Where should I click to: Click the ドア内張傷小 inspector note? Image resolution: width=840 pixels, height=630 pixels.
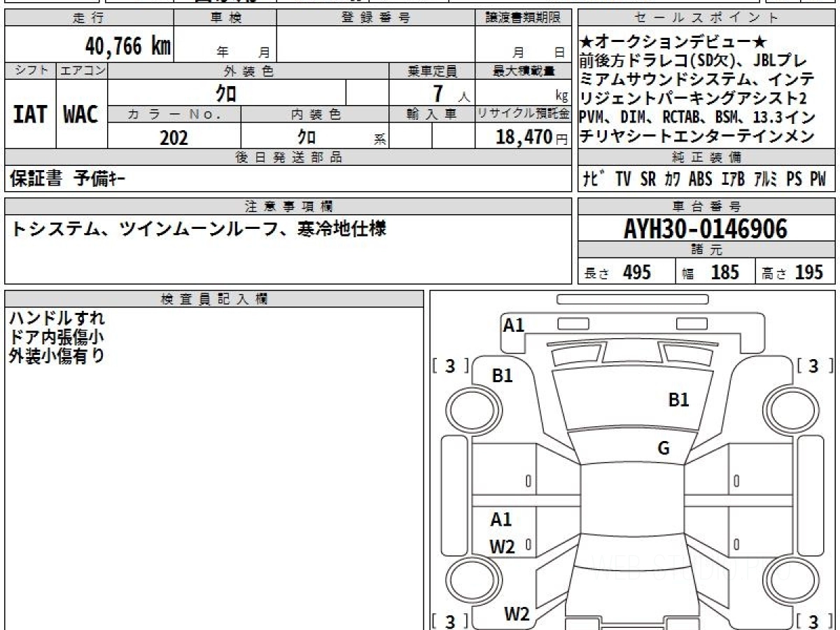click(x=57, y=337)
